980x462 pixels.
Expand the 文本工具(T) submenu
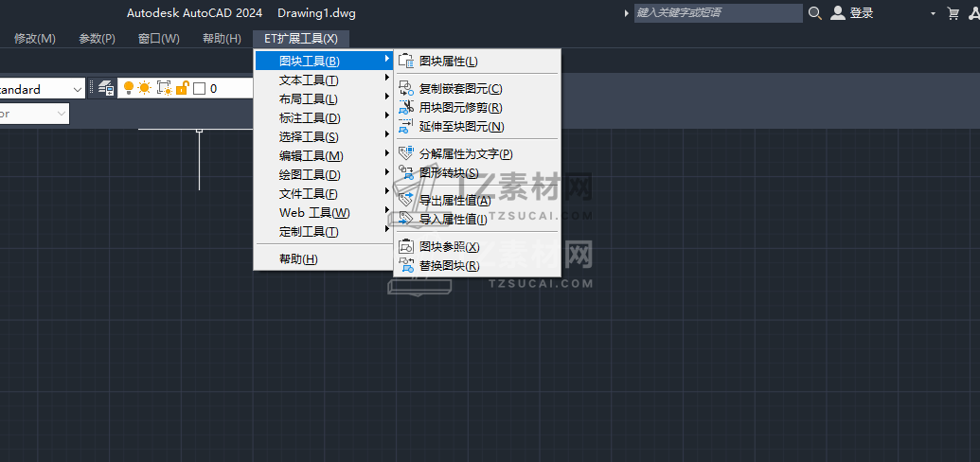(324, 80)
